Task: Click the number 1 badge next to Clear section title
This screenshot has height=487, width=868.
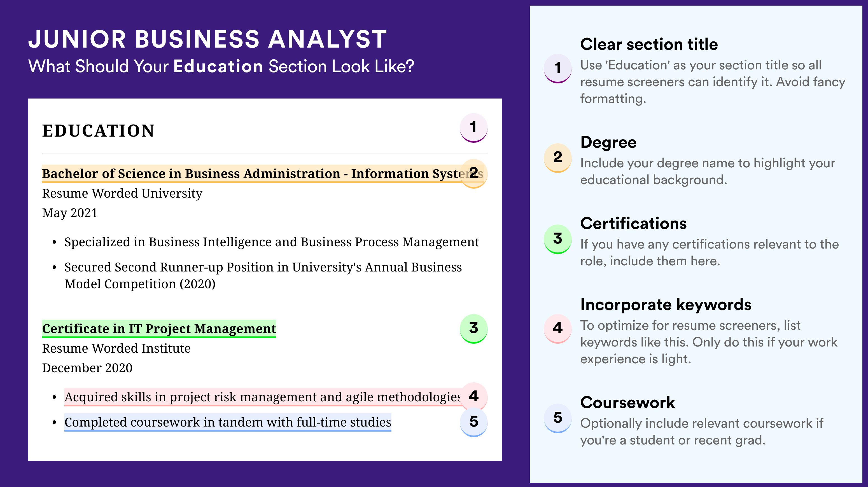Action: click(x=558, y=68)
